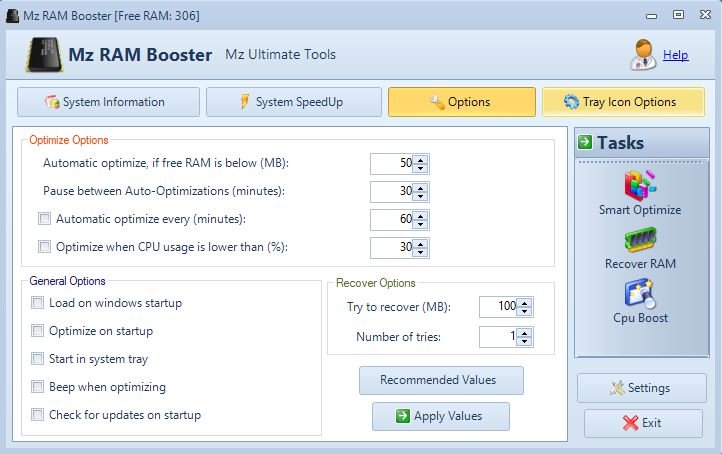Click the Settings button with tools icon

click(641, 388)
